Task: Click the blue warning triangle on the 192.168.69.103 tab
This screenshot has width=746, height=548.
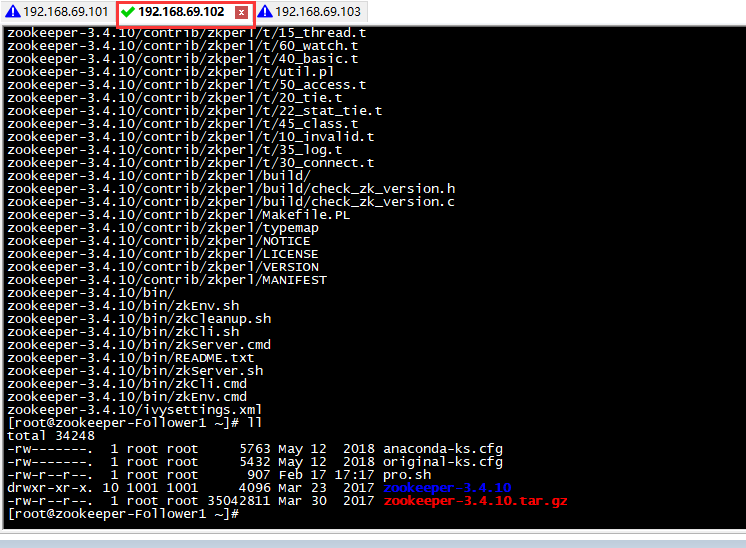Action: [x=265, y=11]
